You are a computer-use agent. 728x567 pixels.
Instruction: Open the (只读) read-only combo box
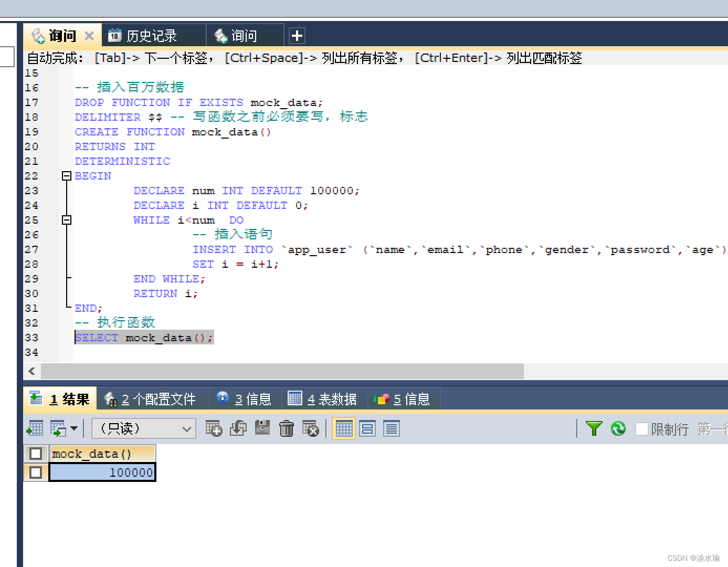click(x=144, y=428)
